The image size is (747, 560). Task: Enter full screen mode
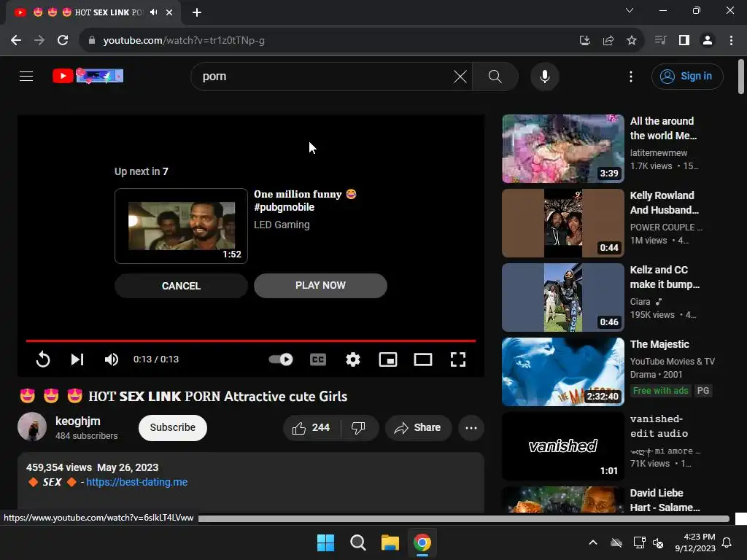click(x=458, y=359)
